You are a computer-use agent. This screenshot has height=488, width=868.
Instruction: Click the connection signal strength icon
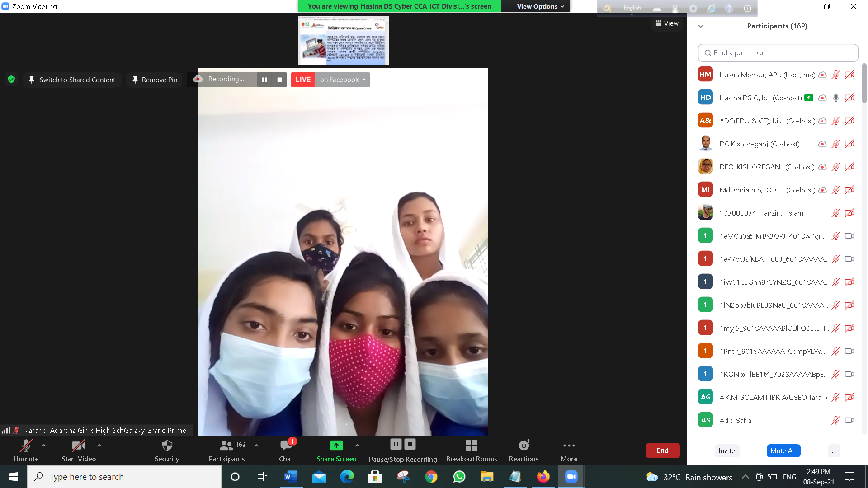pyautogui.click(x=6, y=431)
